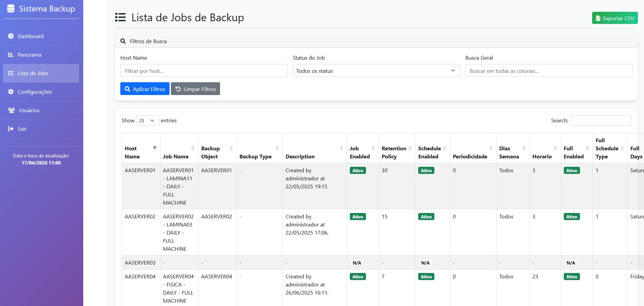This screenshot has width=644, height=306.
Task: Sort by Periodicidade column arrows
Action: tap(491, 148)
